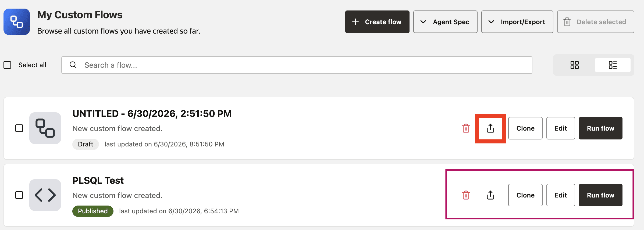644x230 pixels.
Task: Export the UNTITLED flow with share icon
Action: click(490, 128)
